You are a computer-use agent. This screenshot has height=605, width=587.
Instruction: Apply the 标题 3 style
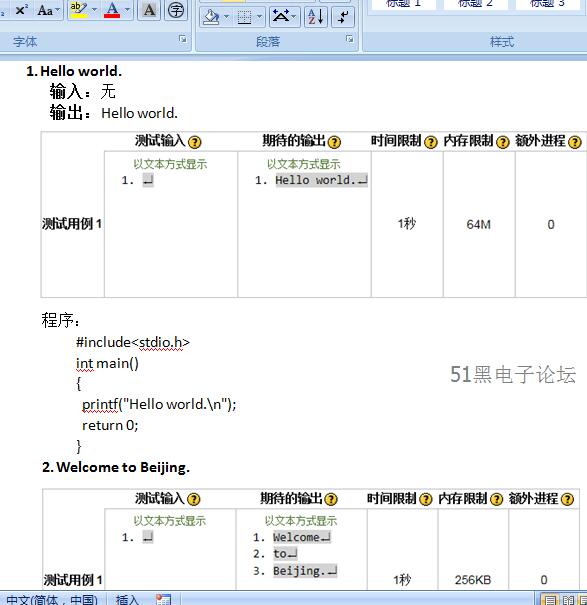pyautogui.click(x=547, y=5)
